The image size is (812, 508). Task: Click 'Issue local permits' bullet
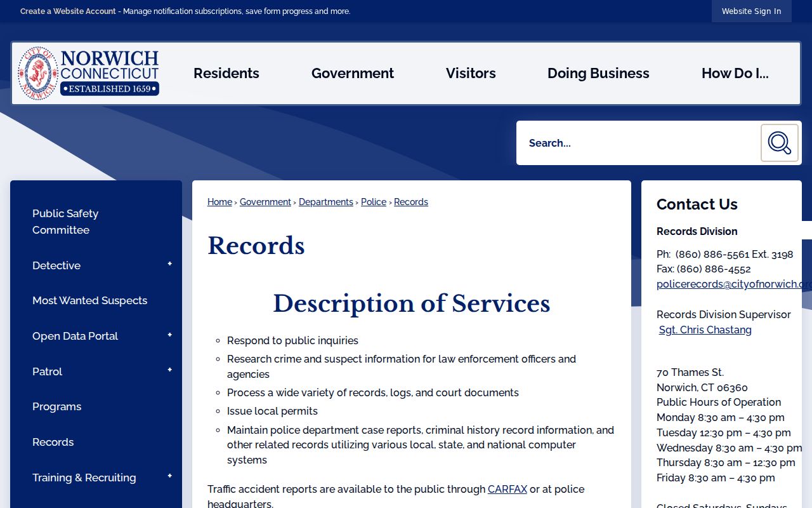[x=272, y=411]
